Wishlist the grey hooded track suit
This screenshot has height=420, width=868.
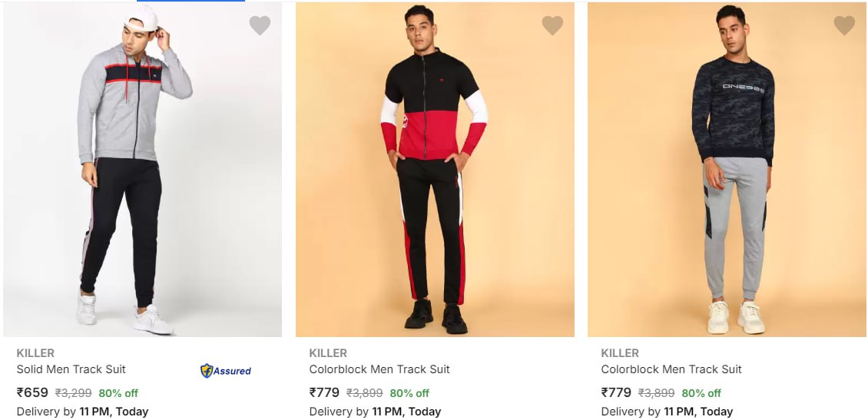click(260, 25)
